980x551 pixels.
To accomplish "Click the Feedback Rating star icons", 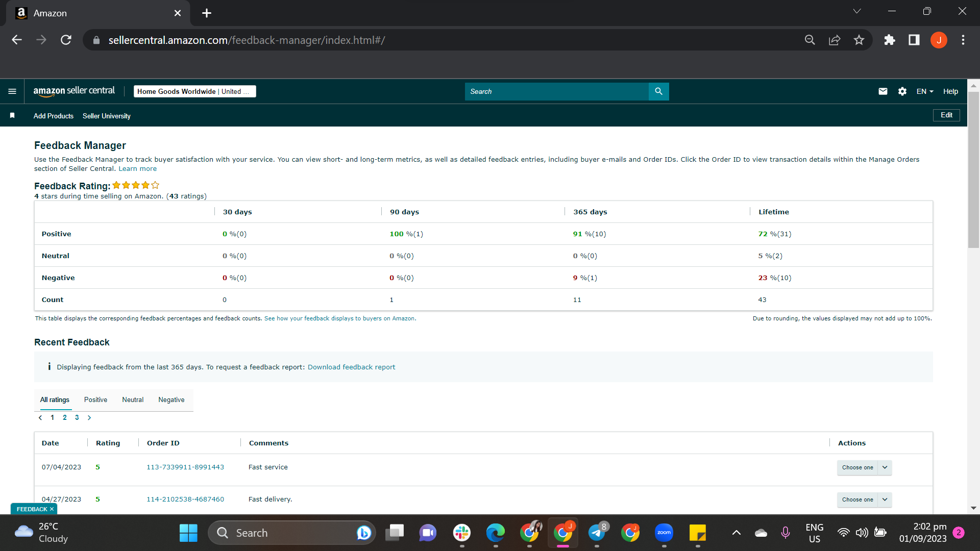I will 136,185.
